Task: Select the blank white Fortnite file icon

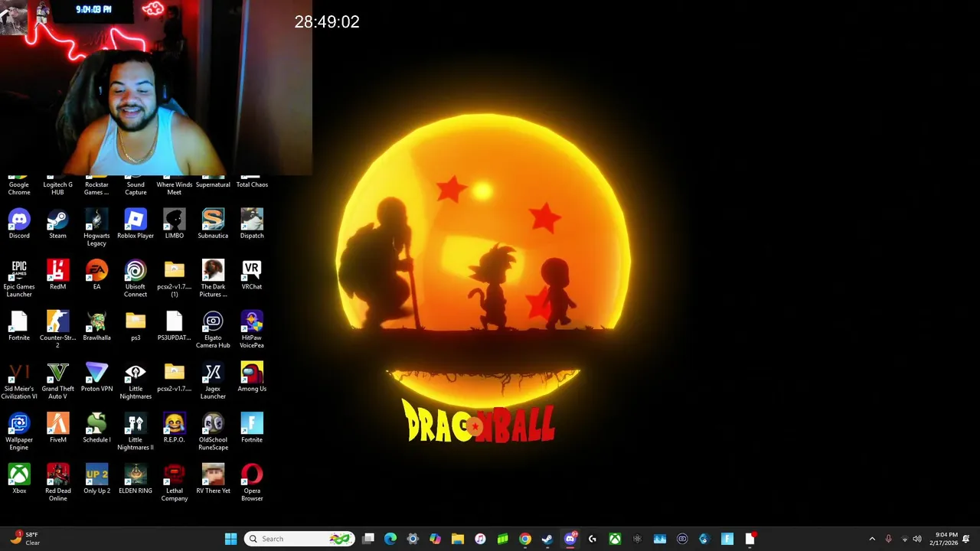Action: (x=19, y=326)
